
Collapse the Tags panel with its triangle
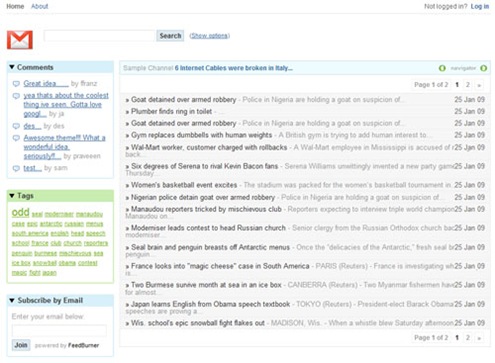pyautogui.click(x=12, y=196)
